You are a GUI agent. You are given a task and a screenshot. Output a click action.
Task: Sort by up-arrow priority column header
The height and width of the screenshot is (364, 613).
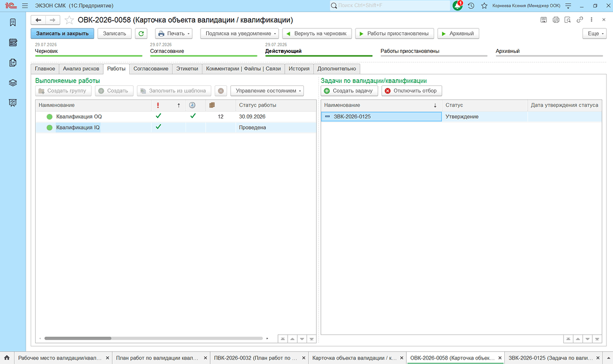click(x=179, y=105)
